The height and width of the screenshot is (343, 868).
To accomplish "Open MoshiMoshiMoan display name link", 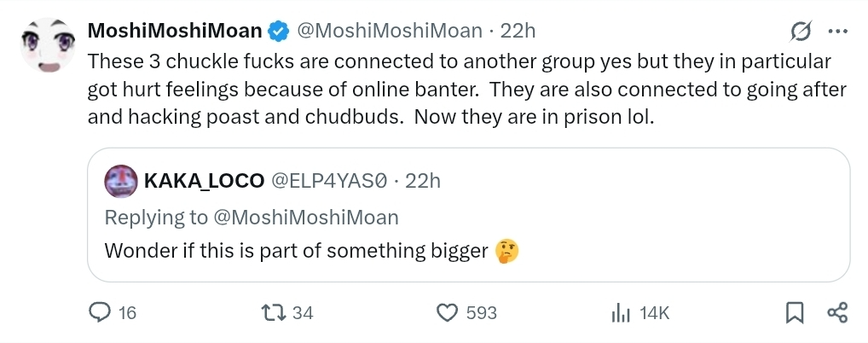I will tap(175, 32).
